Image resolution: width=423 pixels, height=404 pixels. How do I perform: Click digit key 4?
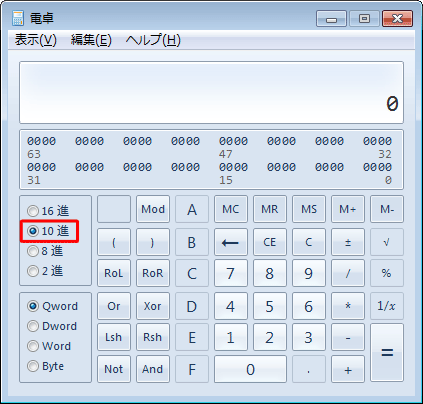tap(231, 306)
